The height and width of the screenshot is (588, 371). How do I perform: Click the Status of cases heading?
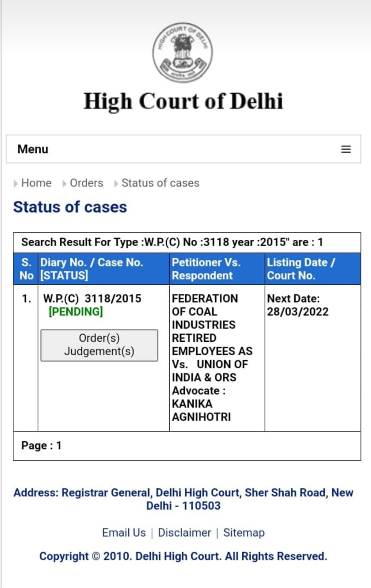[x=70, y=207]
